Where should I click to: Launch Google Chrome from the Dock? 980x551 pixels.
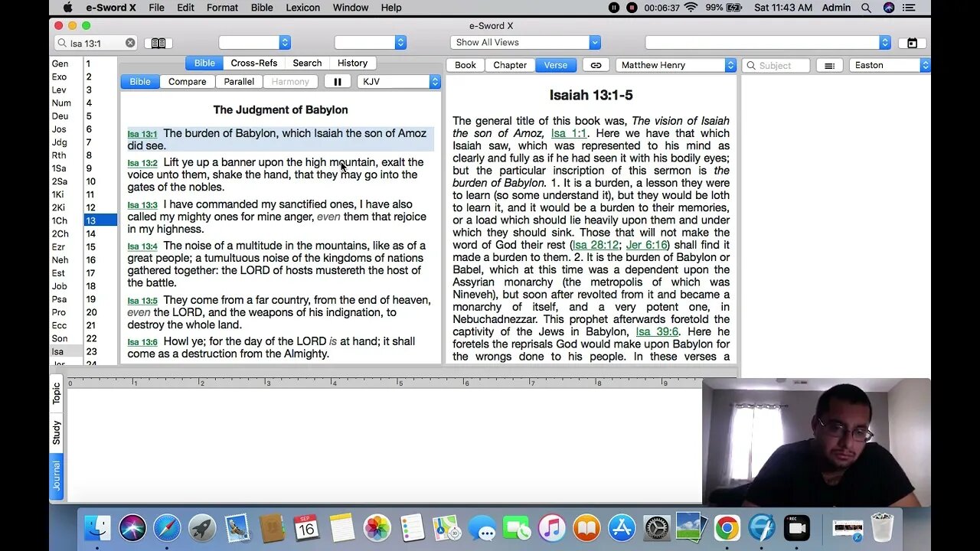(x=727, y=528)
